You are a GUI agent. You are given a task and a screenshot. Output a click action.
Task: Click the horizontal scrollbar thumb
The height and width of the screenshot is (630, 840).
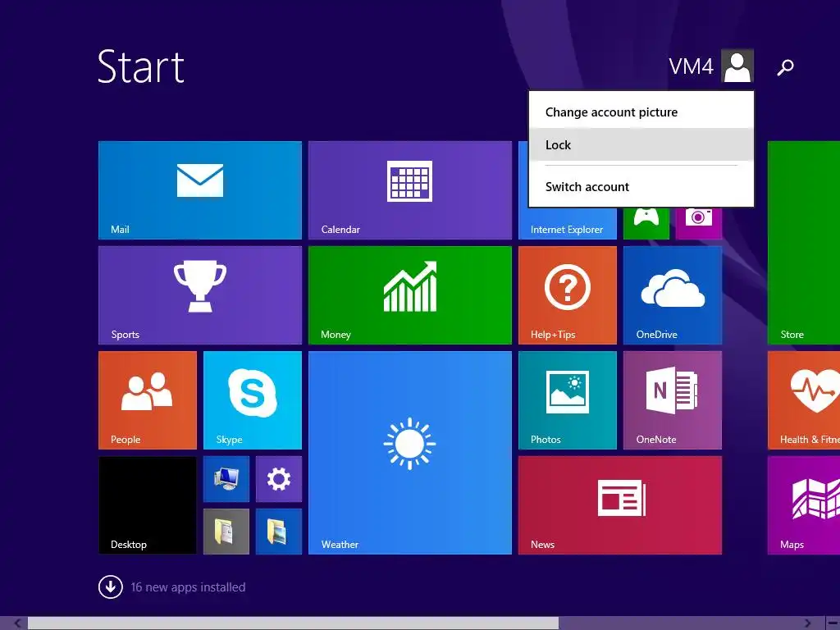point(293,623)
